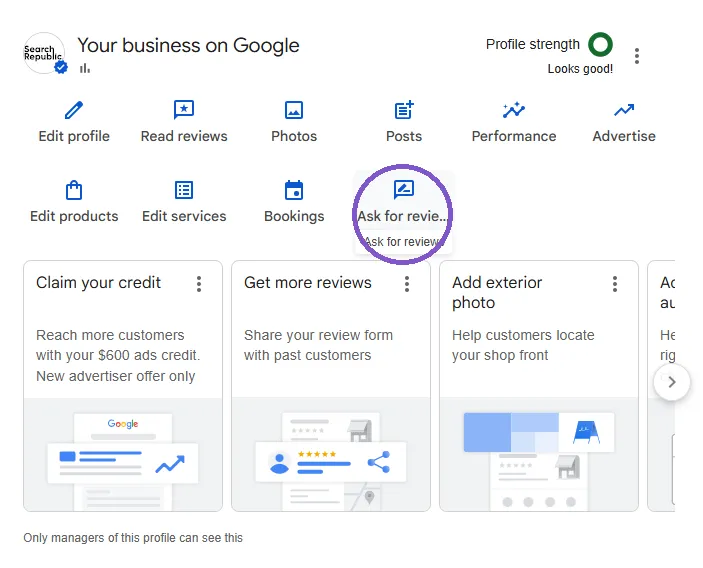Open the Get more reviews card
Screen dimensions: 703x568
pos(331,386)
